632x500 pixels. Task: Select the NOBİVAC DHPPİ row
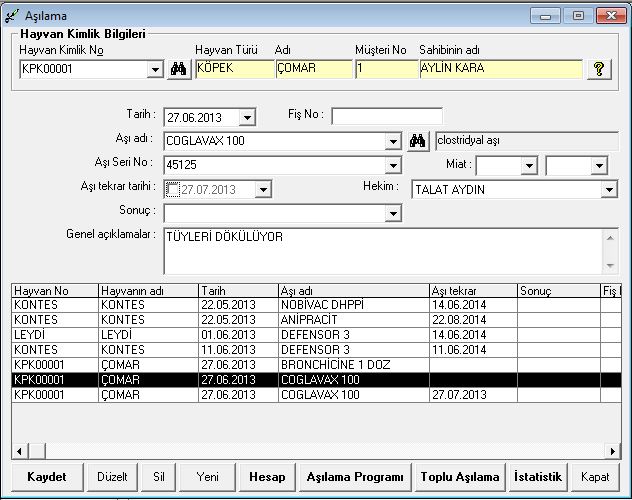pyautogui.click(x=316, y=305)
